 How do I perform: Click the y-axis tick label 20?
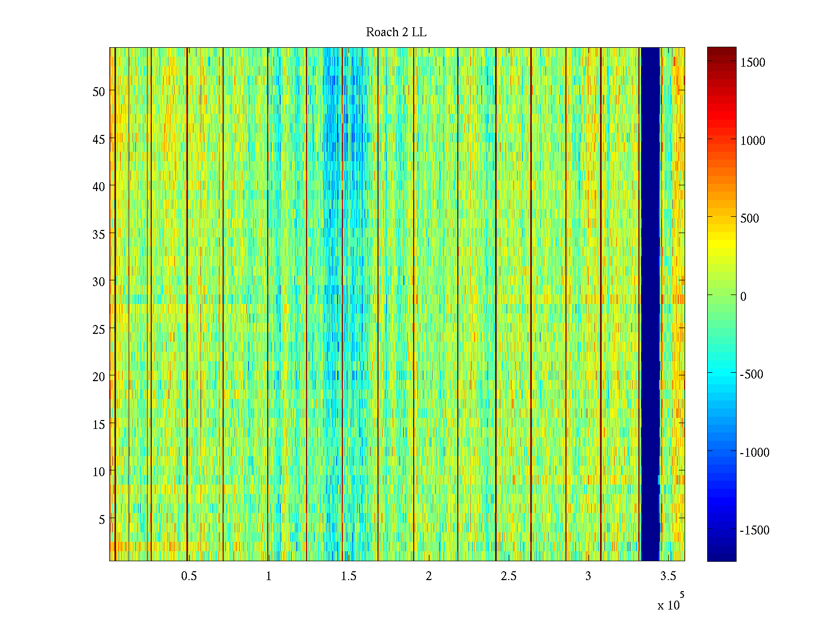(99, 377)
